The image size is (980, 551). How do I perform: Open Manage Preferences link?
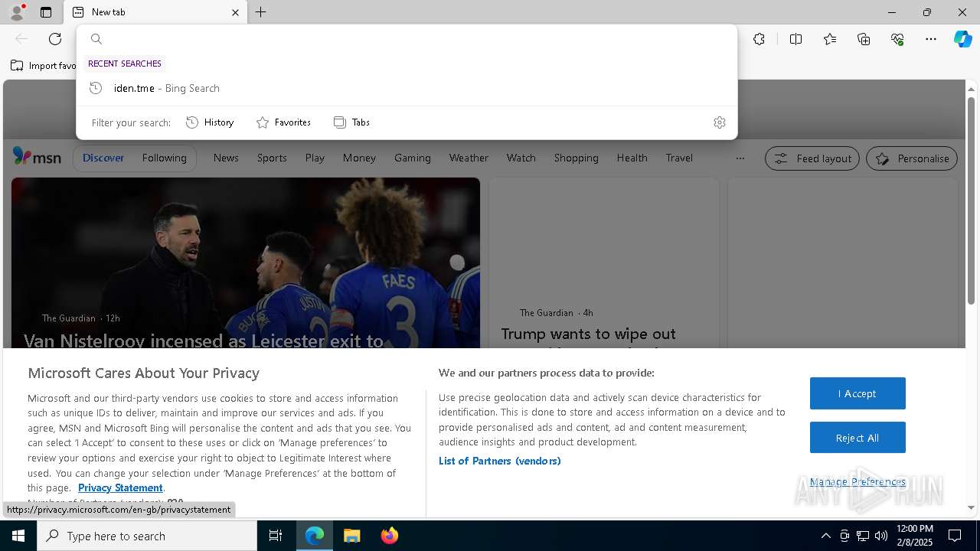point(857,481)
